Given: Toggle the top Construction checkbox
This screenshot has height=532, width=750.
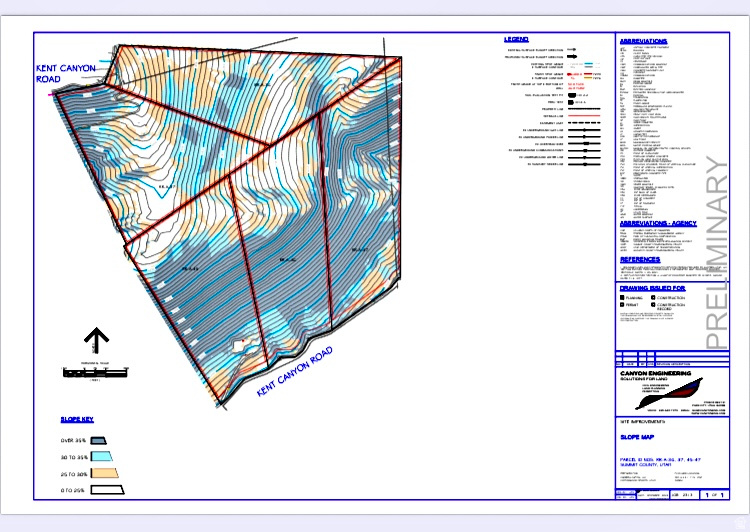Looking at the screenshot, I should pyautogui.click(x=652, y=298).
